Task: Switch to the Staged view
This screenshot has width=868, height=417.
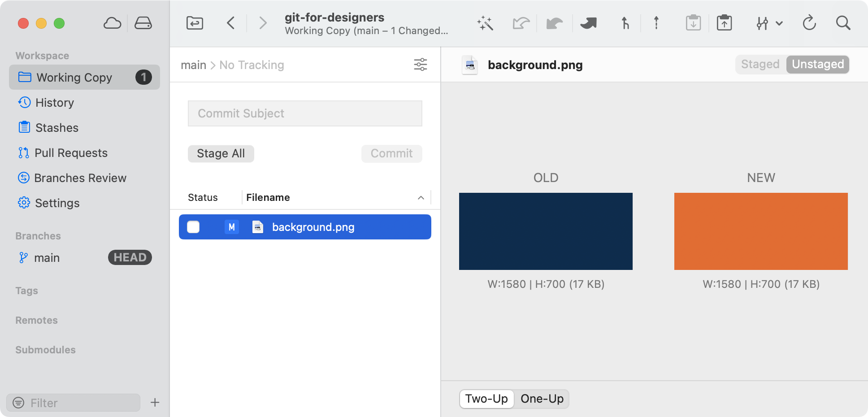Action: pos(759,64)
